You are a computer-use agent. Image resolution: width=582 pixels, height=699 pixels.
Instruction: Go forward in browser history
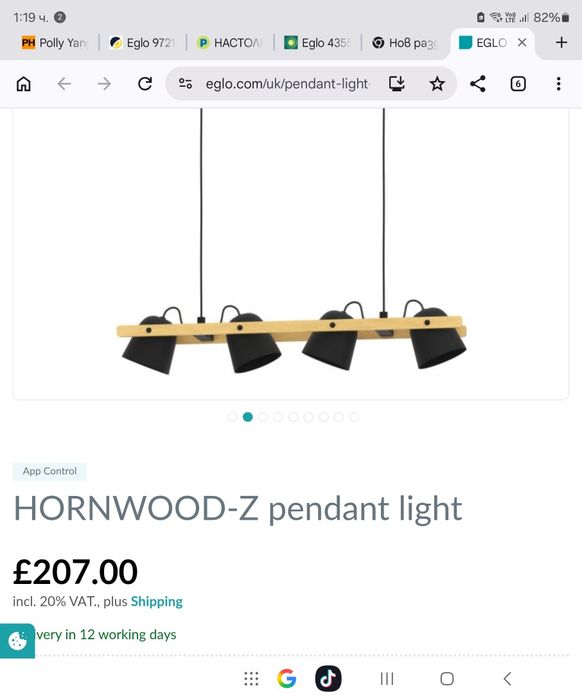pyautogui.click(x=104, y=84)
